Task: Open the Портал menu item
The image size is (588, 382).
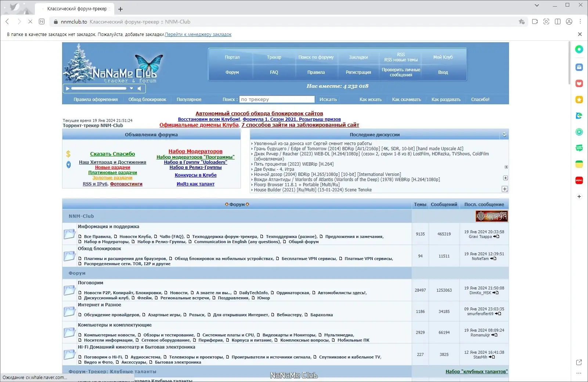Action: click(232, 57)
